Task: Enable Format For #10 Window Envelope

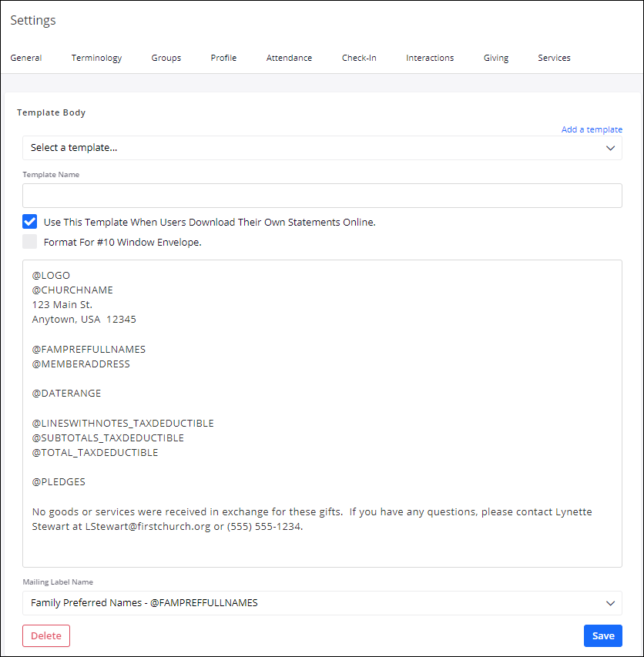Action: (30, 242)
